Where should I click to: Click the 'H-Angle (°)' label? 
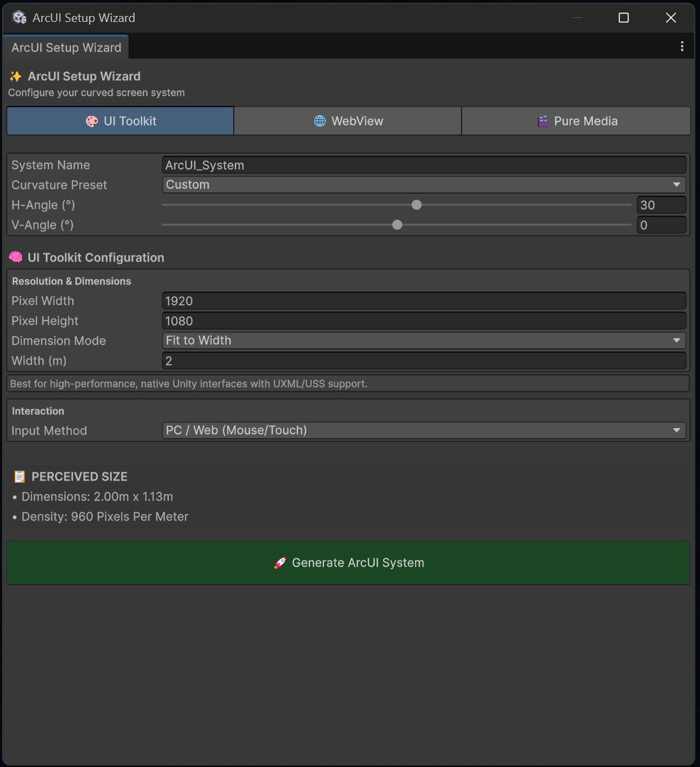pyautogui.click(x=43, y=205)
